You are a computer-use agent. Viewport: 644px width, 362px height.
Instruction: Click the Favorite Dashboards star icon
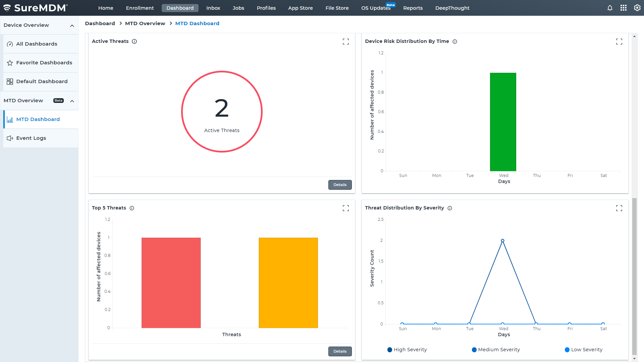[x=10, y=63]
